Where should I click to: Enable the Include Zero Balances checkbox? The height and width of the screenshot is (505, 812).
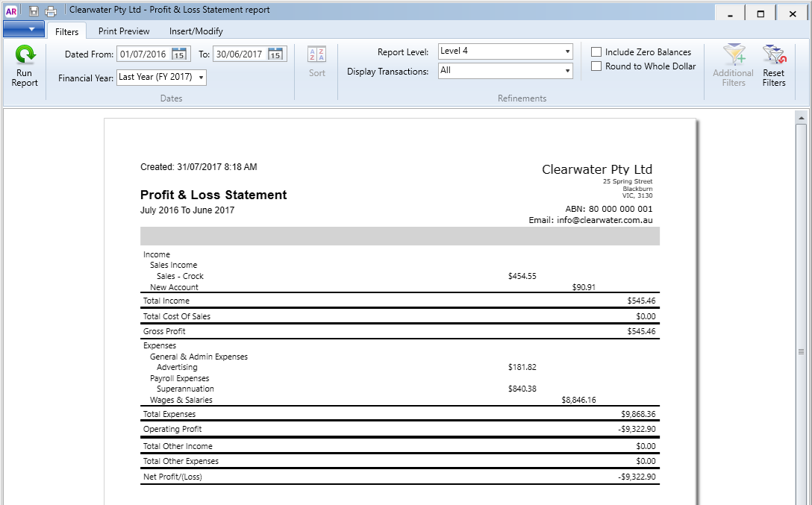[x=595, y=51]
